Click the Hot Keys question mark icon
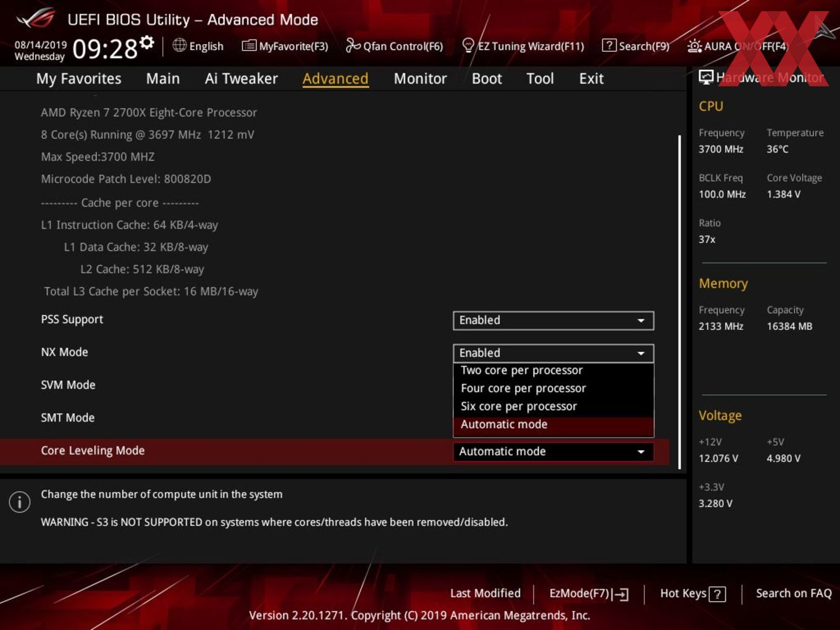Image resolution: width=840 pixels, height=630 pixels. 717,594
